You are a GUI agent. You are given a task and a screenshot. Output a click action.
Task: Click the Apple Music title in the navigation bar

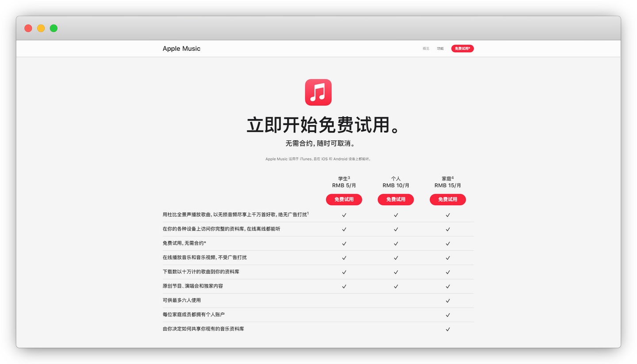pyautogui.click(x=181, y=49)
